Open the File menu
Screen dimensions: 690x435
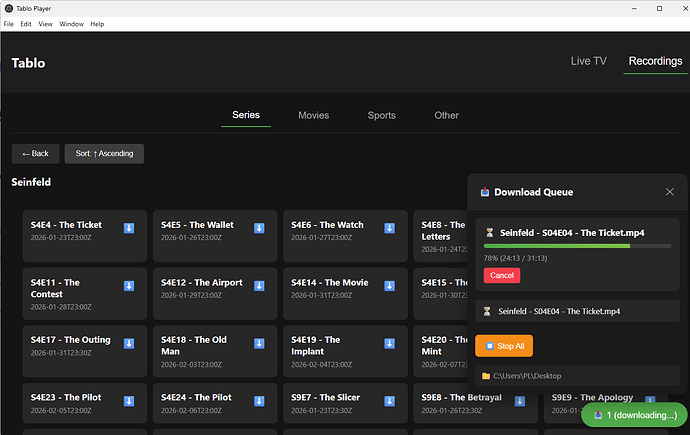click(x=9, y=24)
